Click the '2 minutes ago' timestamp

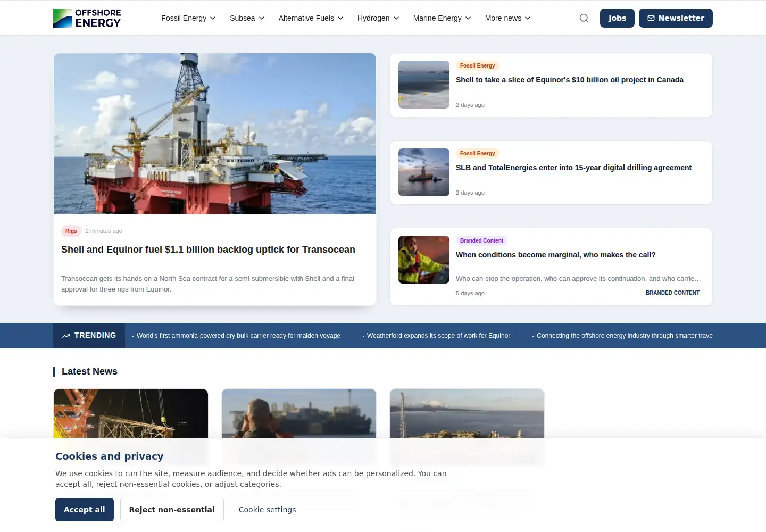[x=104, y=231]
